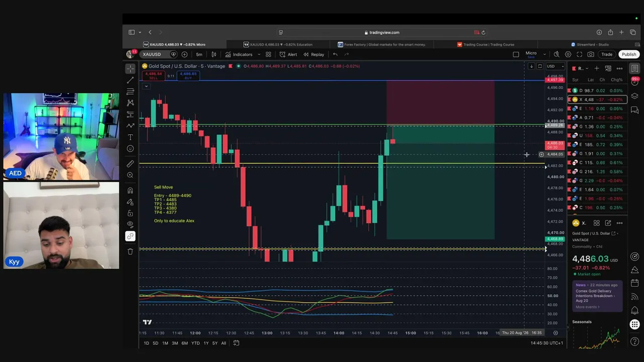Publish the chart idea

[x=629, y=54]
